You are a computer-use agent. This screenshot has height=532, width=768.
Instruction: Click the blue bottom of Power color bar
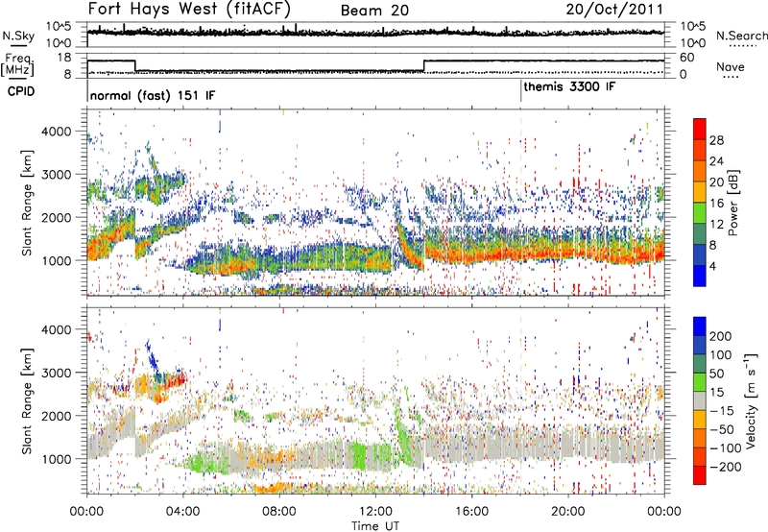pos(700,276)
